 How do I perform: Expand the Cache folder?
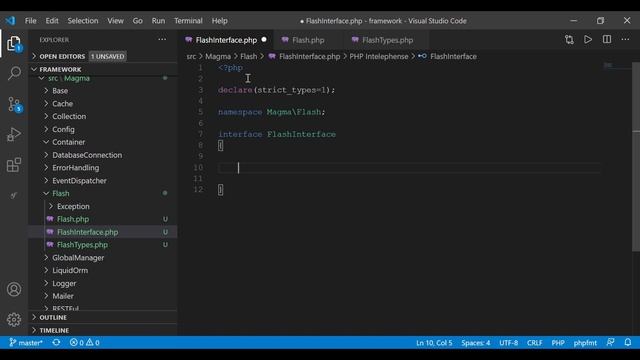[x=102, y=104]
